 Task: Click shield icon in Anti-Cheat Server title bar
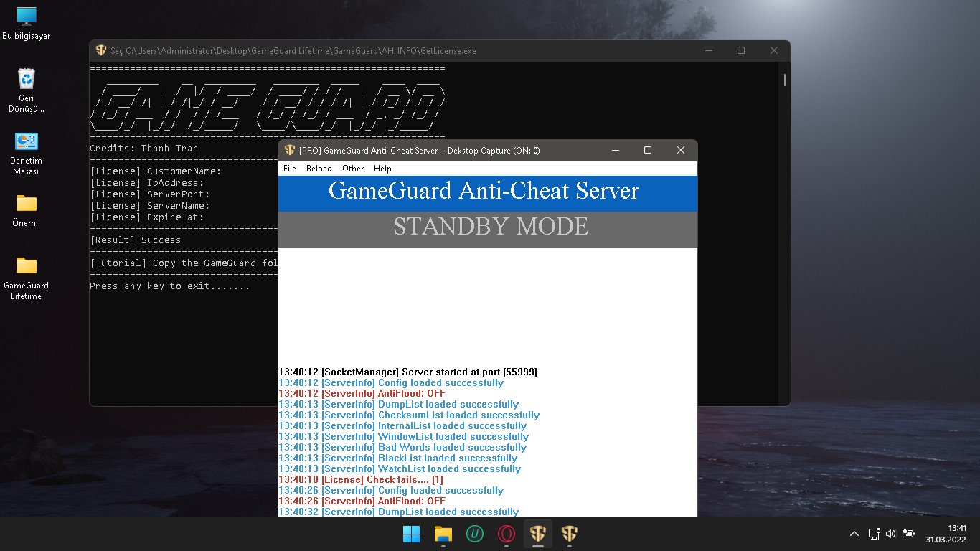pyautogui.click(x=290, y=151)
